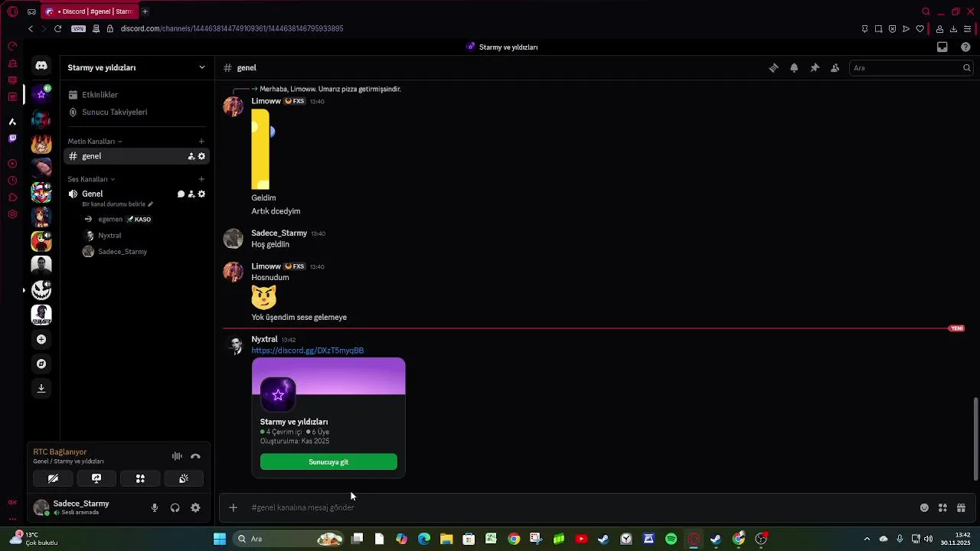Show hidden Windows system tray icons
Screen dimensions: 980x551
pyautogui.click(x=867, y=539)
